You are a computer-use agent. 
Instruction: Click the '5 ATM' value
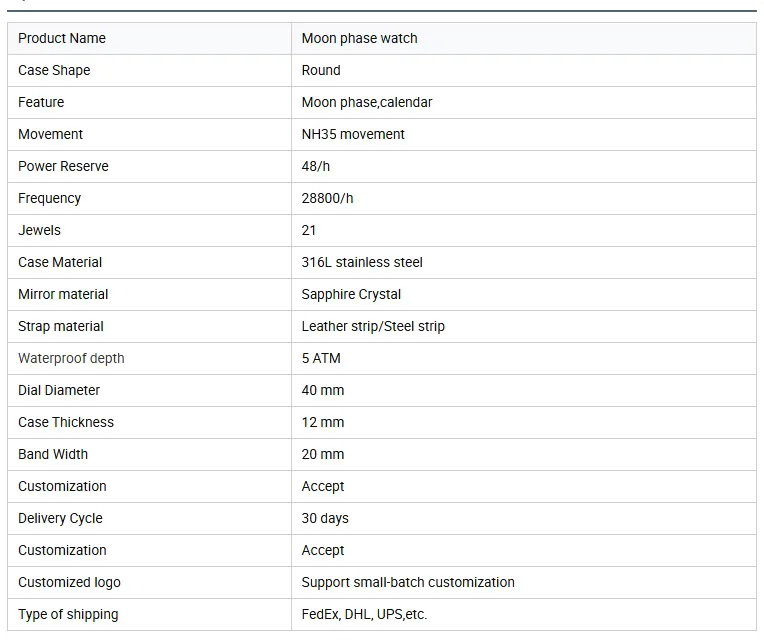pyautogui.click(x=321, y=358)
